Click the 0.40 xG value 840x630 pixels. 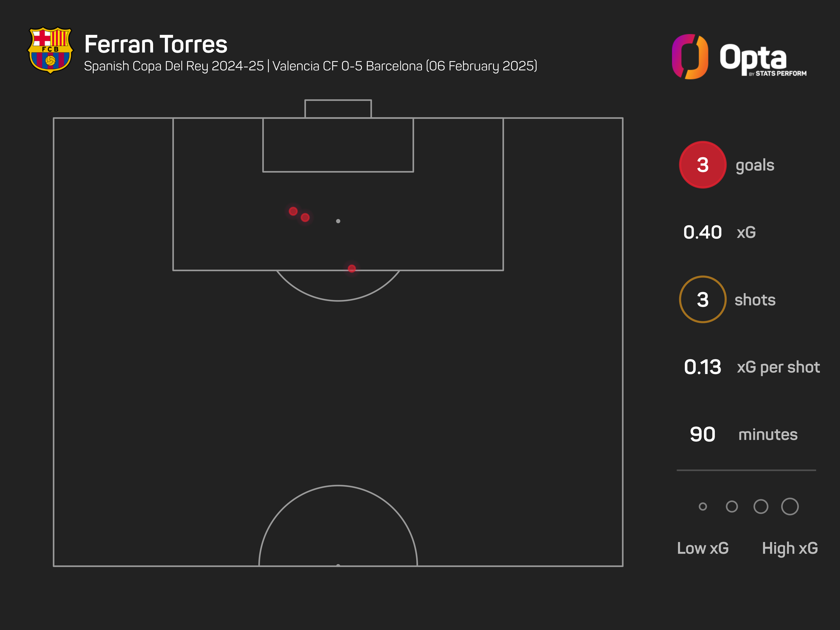click(x=702, y=232)
